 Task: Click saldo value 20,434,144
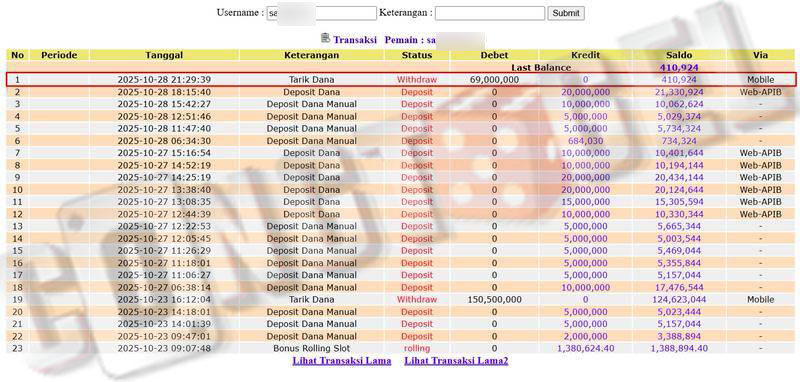coord(679,177)
